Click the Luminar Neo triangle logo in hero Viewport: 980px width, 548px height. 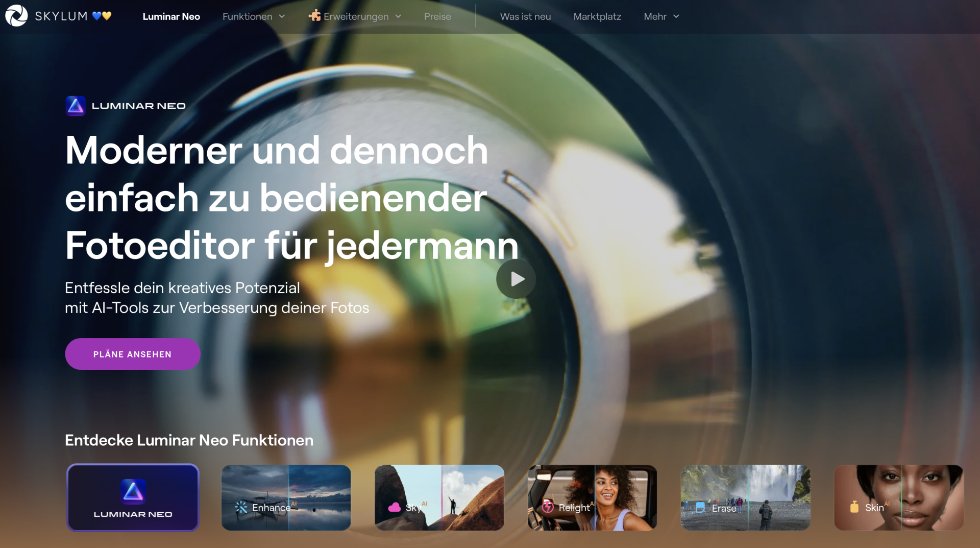[x=76, y=106]
